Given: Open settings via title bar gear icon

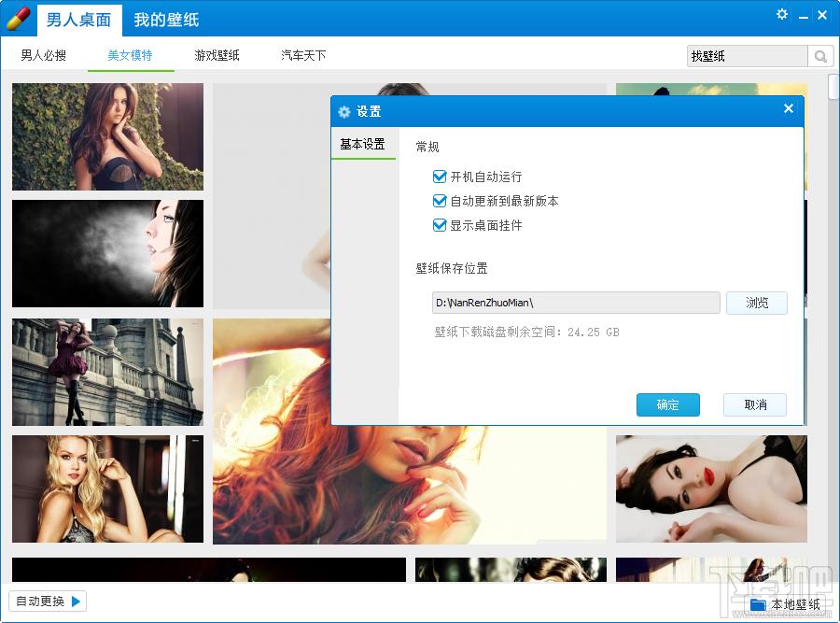Looking at the screenshot, I should [782, 15].
